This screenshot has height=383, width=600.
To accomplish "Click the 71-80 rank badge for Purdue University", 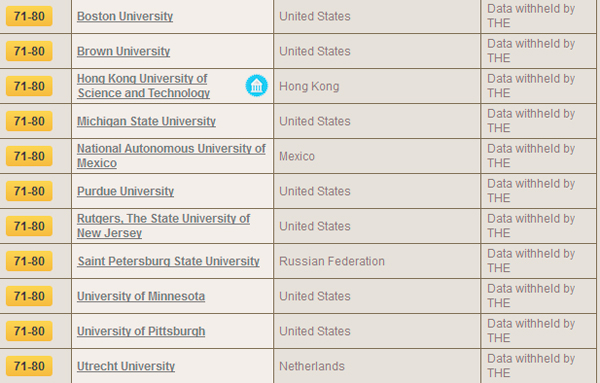I will coord(29,191).
